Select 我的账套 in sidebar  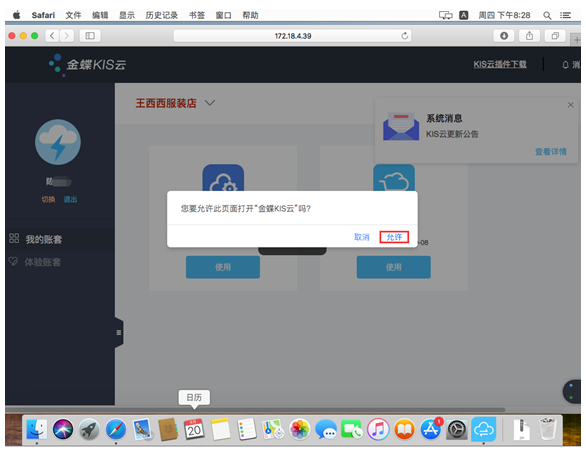click(43, 239)
